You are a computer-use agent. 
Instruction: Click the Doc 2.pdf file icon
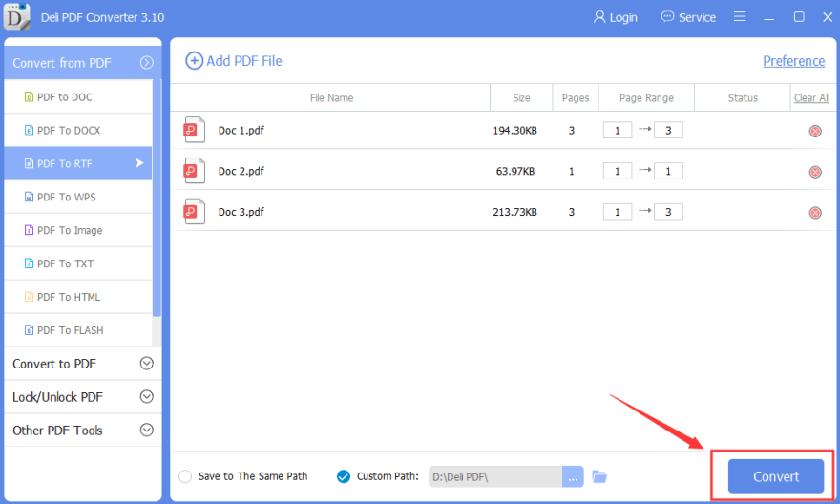(x=195, y=171)
